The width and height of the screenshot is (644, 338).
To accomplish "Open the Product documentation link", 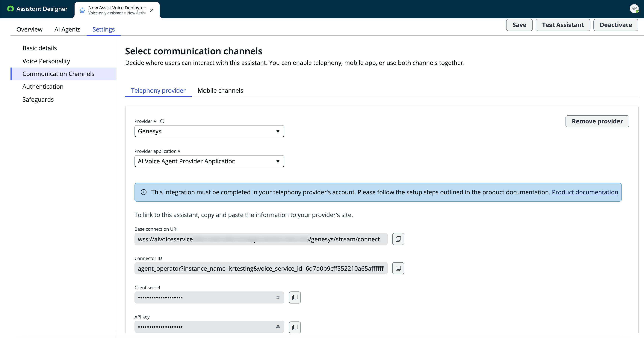I will point(585,192).
